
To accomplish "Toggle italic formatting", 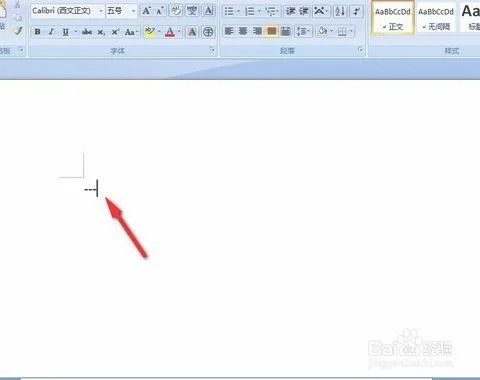I will 51,32.
